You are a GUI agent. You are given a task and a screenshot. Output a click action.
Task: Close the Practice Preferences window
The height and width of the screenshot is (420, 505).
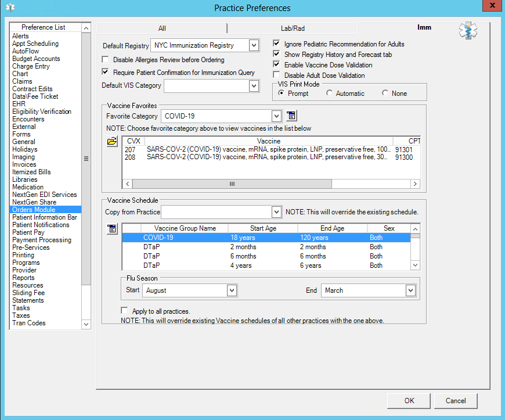pos(492,5)
